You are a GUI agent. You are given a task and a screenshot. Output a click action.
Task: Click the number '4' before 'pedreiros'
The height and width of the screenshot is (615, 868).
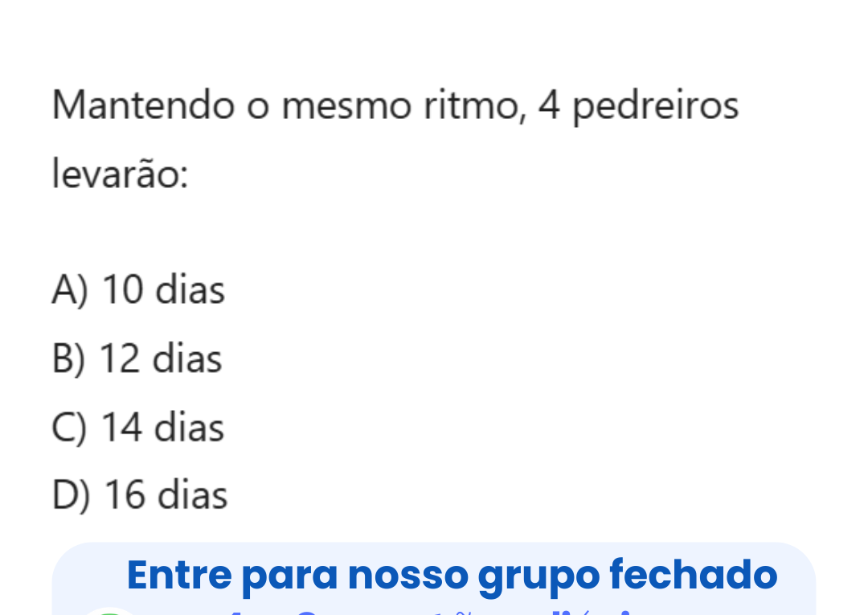pos(549,106)
